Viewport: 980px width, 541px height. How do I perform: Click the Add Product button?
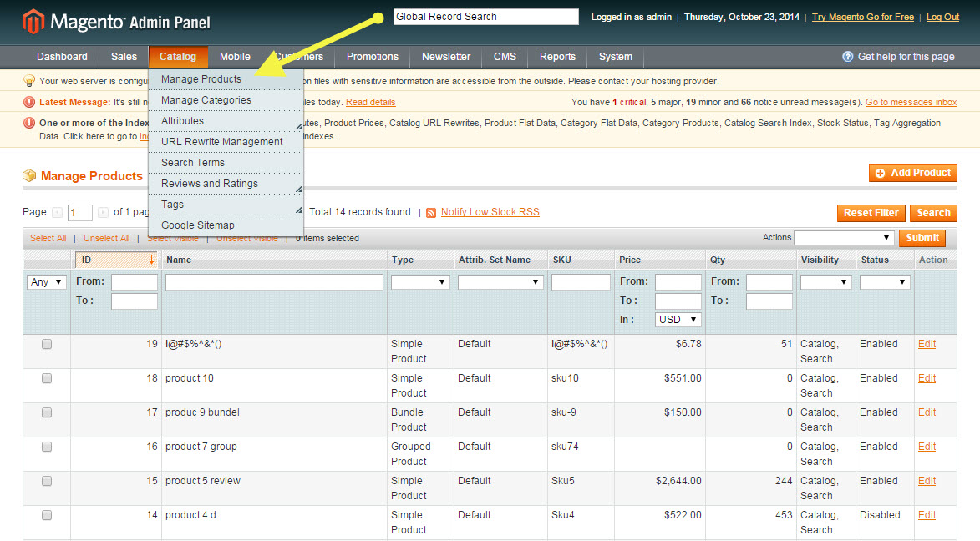tap(913, 173)
